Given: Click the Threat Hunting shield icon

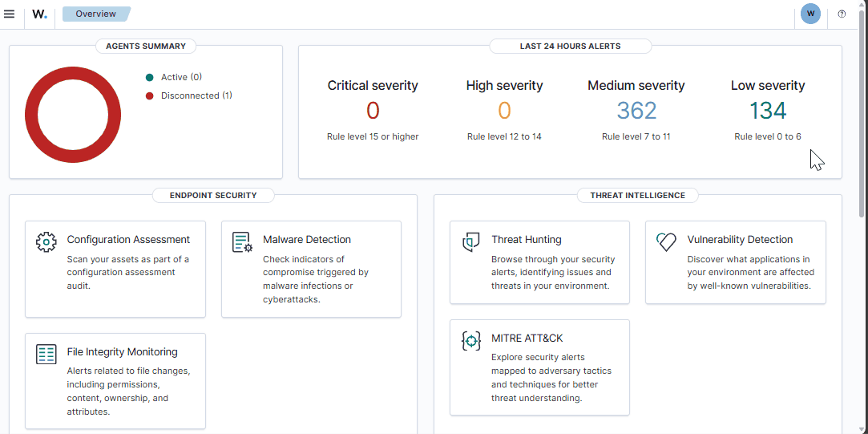Looking at the screenshot, I should click(x=470, y=242).
